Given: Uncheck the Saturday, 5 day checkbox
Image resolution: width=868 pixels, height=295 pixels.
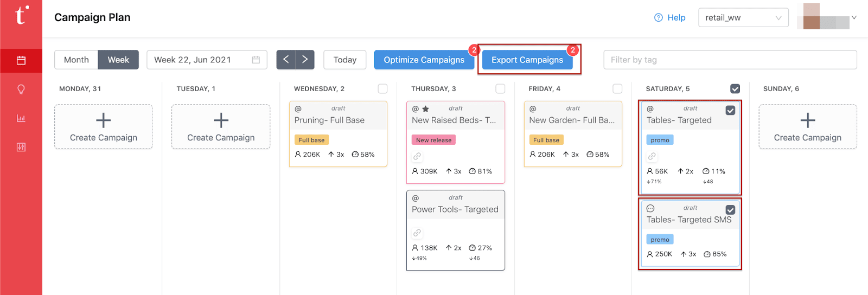Looking at the screenshot, I should pyautogui.click(x=735, y=88).
